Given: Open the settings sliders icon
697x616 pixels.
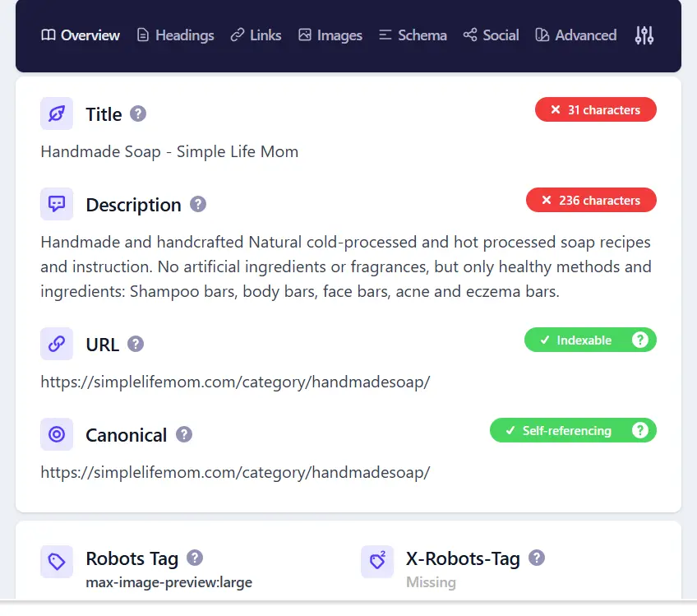Looking at the screenshot, I should pos(644,35).
